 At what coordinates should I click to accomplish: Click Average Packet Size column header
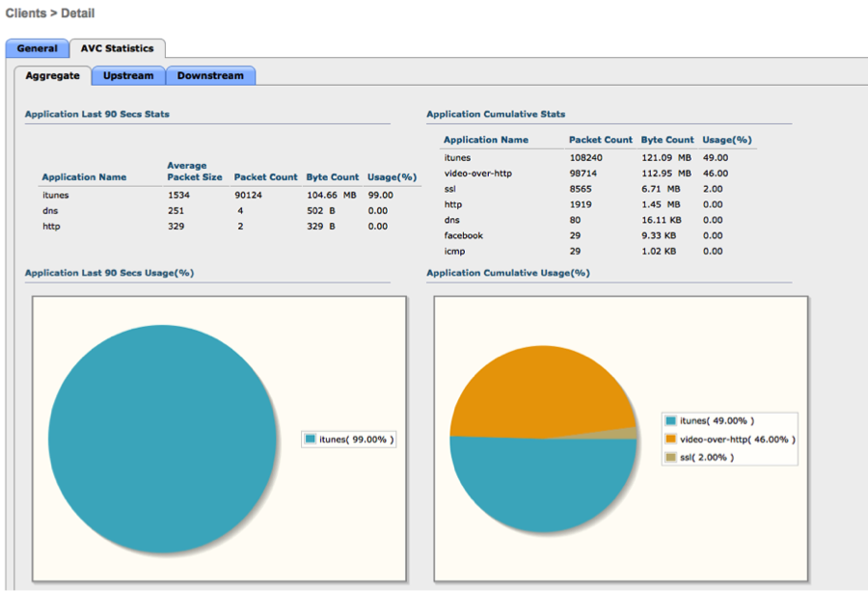pos(194,171)
